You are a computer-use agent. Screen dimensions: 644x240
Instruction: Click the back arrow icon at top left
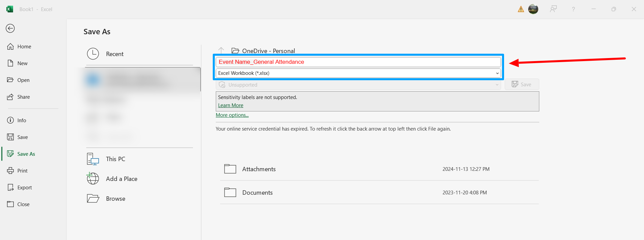pos(10,29)
